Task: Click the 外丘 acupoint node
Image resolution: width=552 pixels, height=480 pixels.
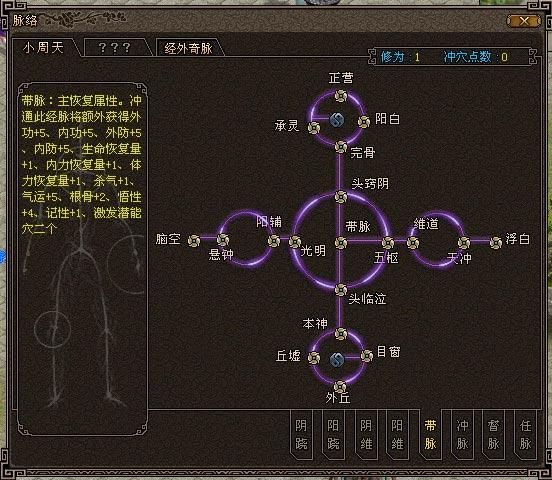Action: click(x=340, y=387)
